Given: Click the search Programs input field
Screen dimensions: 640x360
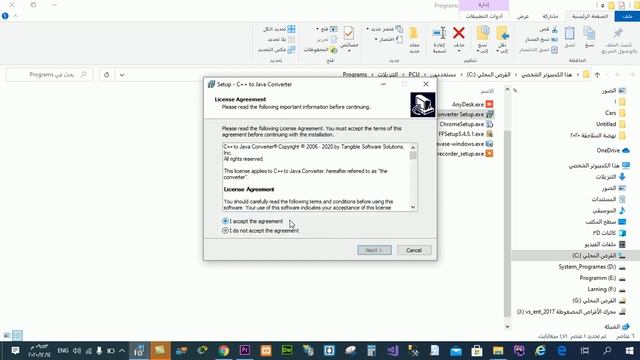Looking at the screenshot, I should click(50, 75).
